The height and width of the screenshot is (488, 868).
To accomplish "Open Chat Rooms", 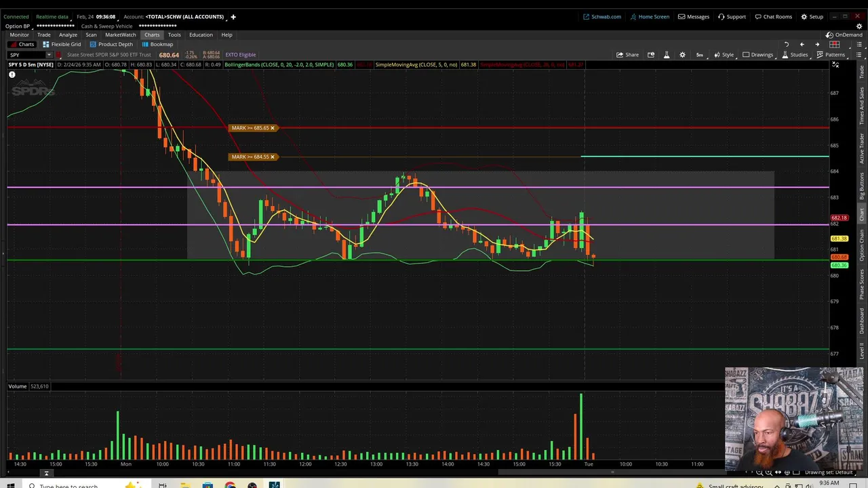I will tap(773, 16).
